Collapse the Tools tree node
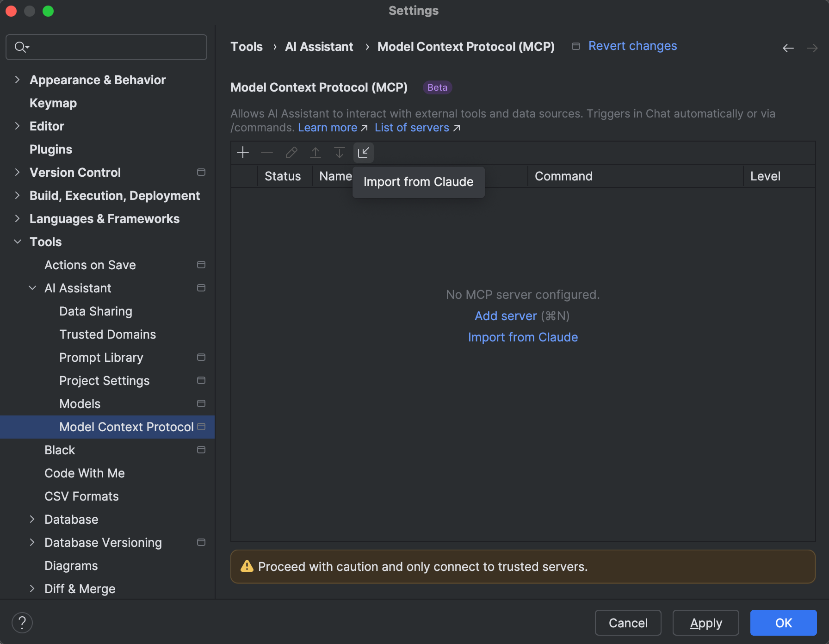The image size is (829, 644). click(x=17, y=241)
